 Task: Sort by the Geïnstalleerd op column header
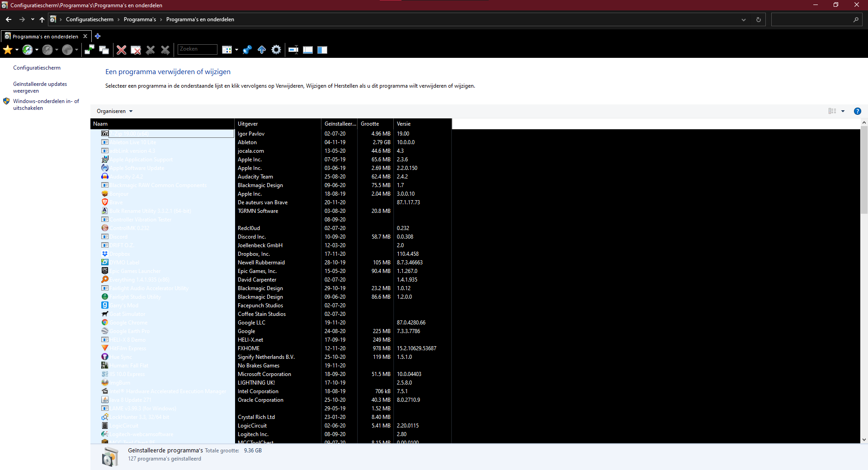[340, 124]
